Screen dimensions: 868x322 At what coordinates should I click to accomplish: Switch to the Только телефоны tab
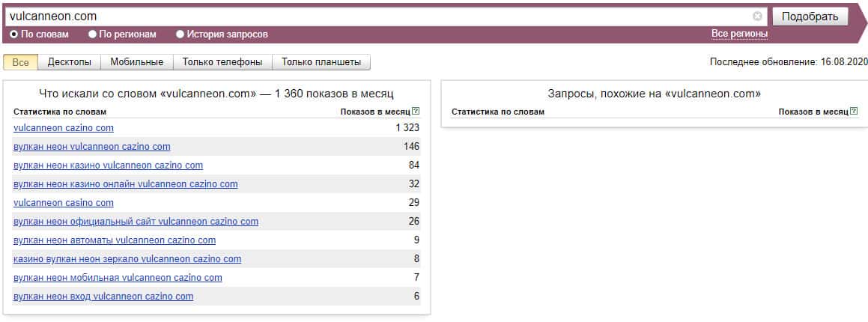[x=222, y=62]
